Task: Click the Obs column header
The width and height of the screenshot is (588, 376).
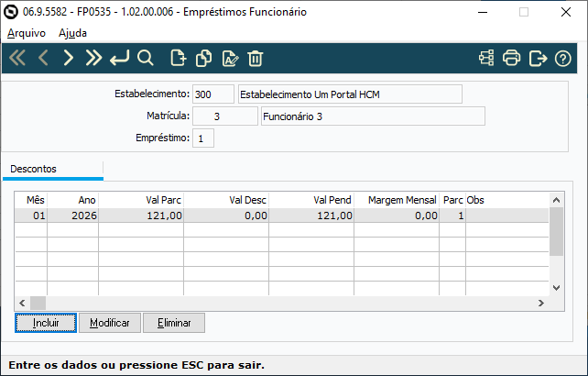Action: click(507, 200)
